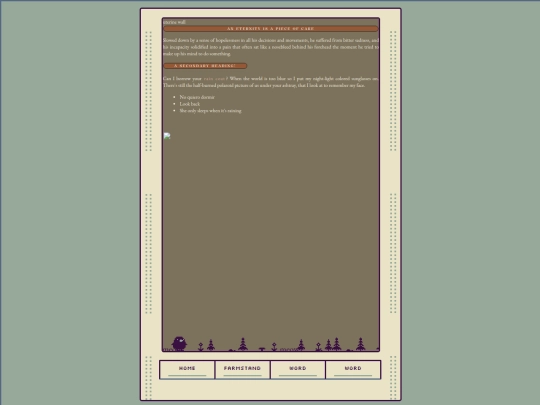
Task: Select the "Look back" list item
Action: (x=189, y=104)
